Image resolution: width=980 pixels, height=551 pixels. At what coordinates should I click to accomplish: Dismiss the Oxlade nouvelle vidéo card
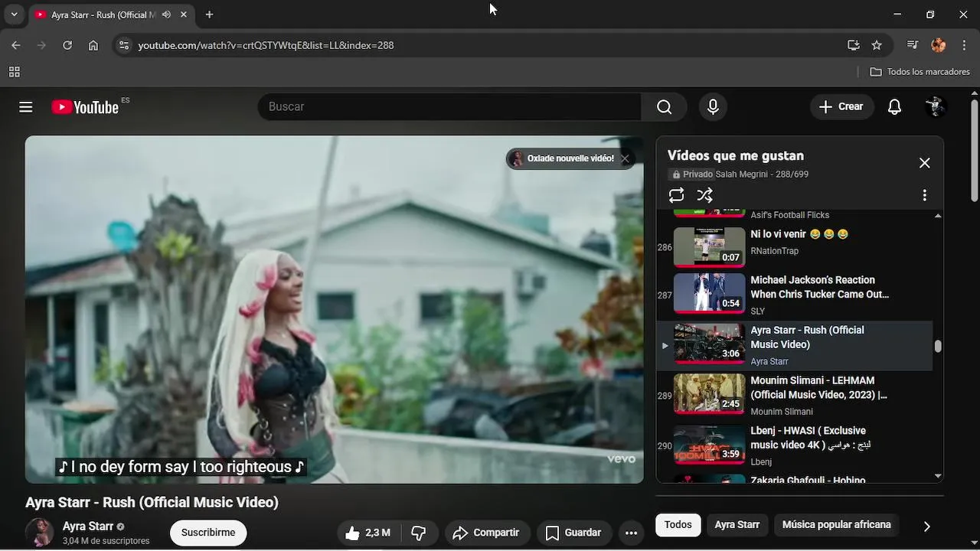(625, 158)
